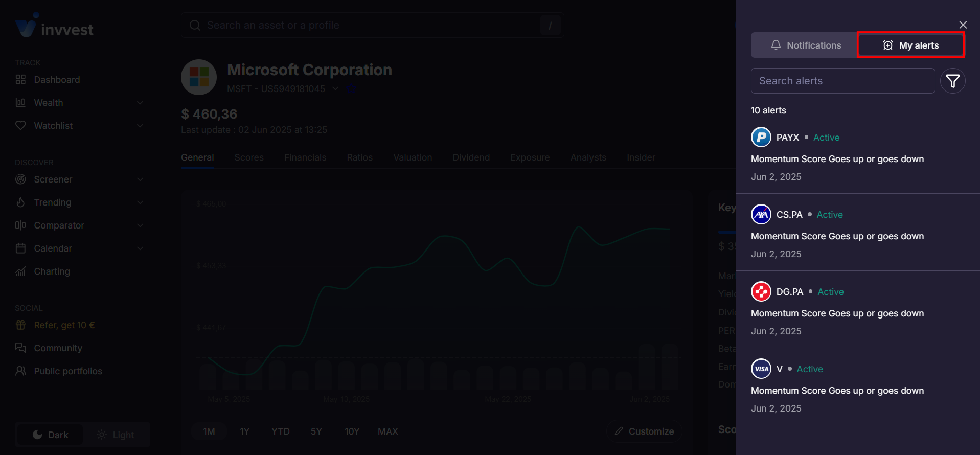
Task: Select the Exposure tab
Action: pyautogui.click(x=530, y=157)
